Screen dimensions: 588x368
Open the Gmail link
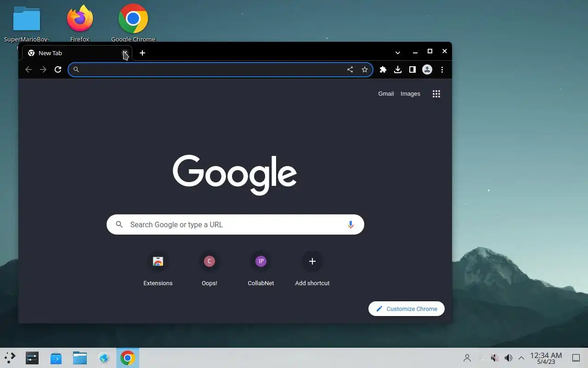(x=386, y=94)
